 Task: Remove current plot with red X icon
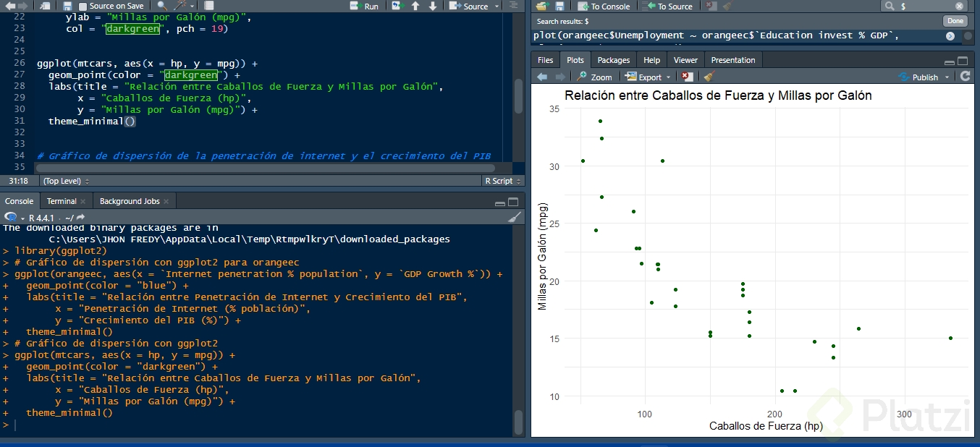[x=687, y=77]
